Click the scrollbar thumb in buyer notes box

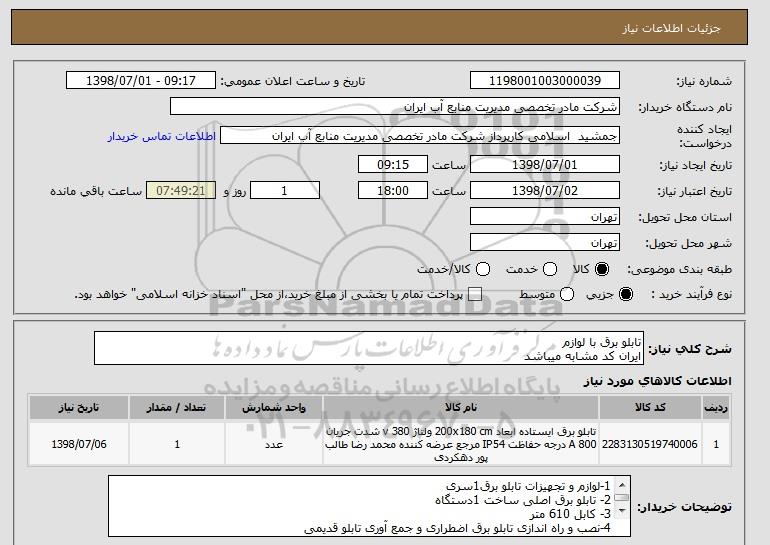(622, 497)
